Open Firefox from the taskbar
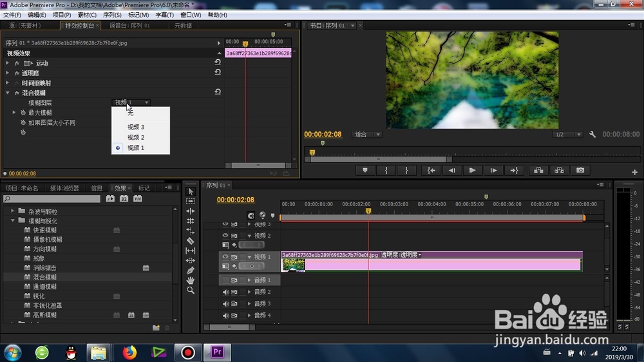The width and height of the screenshot is (644, 362). [x=129, y=352]
